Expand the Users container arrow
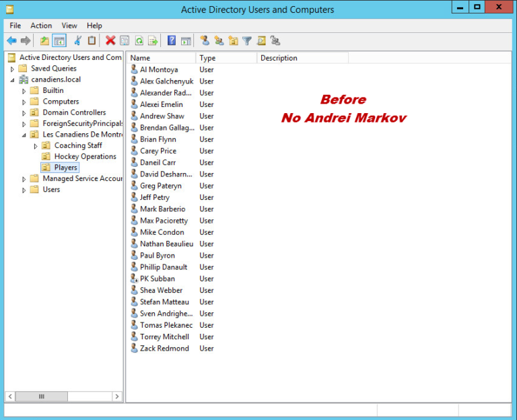The height and width of the screenshot is (420, 517). pyautogui.click(x=24, y=190)
